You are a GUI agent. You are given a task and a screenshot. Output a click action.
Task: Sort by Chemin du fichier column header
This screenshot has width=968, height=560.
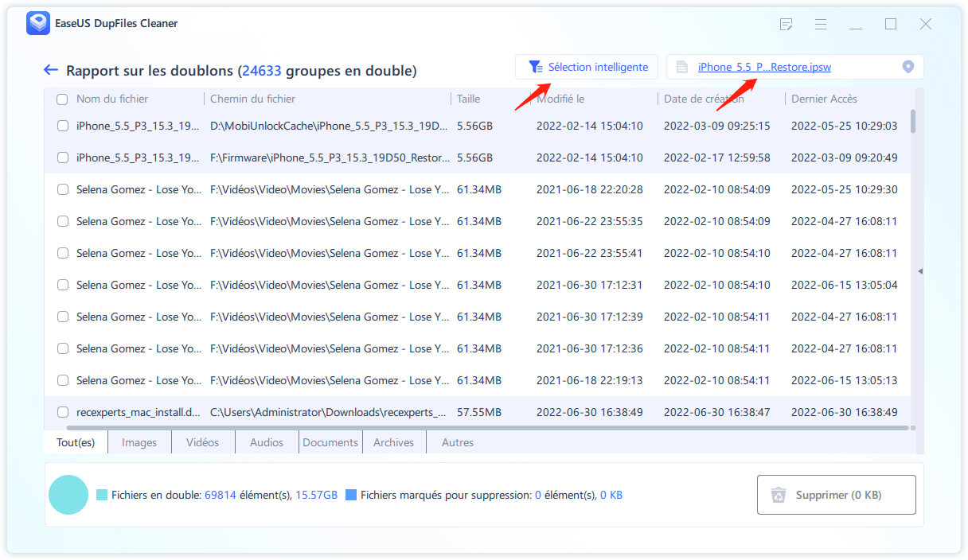[252, 99]
